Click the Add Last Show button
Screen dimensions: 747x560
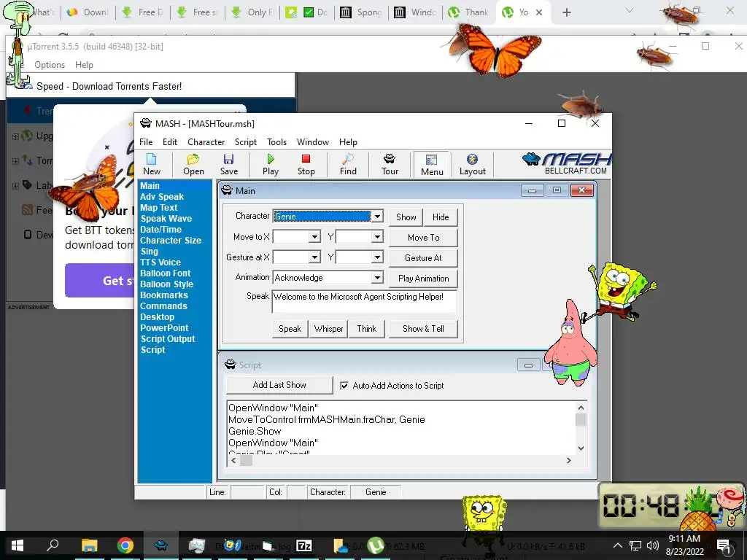(279, 385)
